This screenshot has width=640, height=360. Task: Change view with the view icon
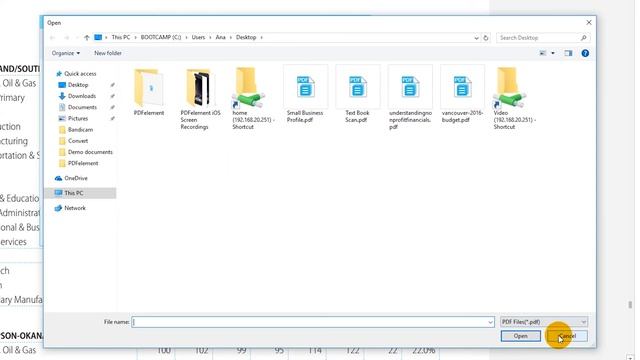(543, 53)
